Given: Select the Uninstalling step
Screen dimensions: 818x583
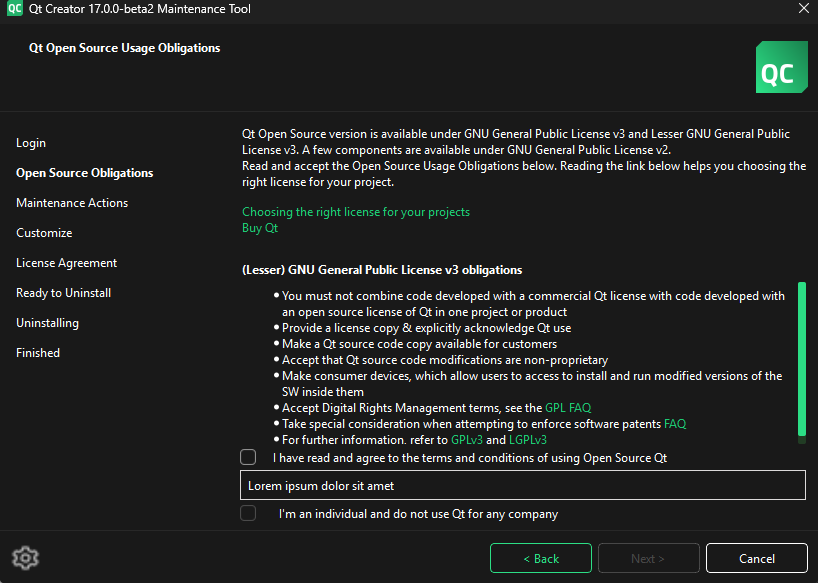Looking at the screenshot, I should pyautogui.click(x=47, y=323).
